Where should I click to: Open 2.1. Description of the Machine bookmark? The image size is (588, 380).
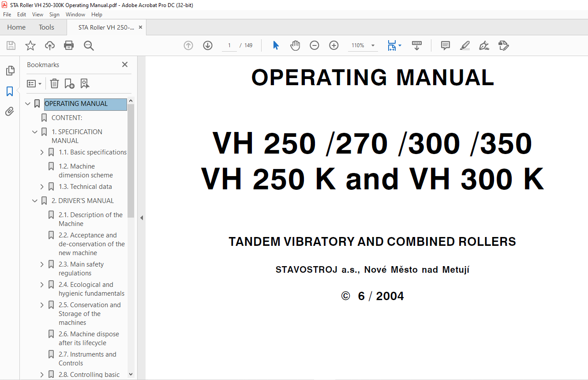[90, 219]
